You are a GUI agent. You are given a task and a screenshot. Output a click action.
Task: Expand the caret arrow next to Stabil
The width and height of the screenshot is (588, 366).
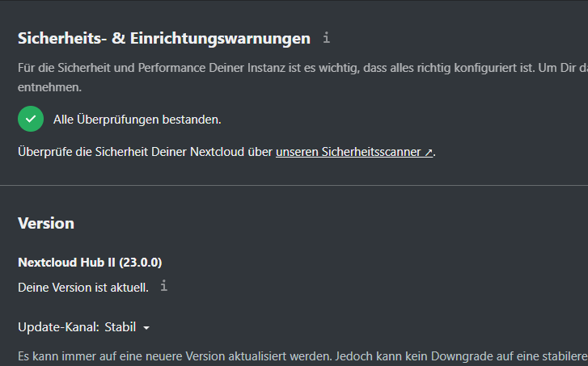pyautogui.click(x=146, y=328)
